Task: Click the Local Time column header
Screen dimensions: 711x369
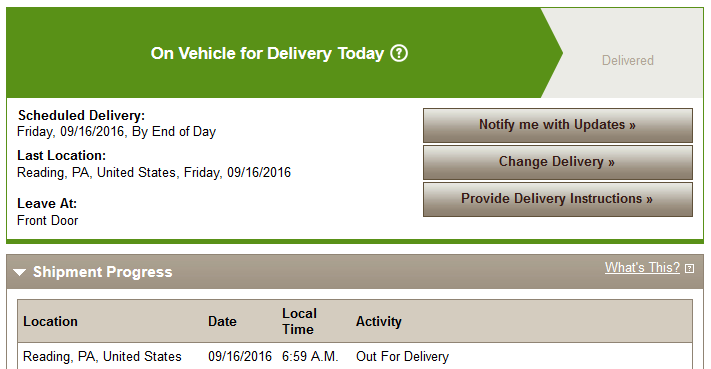Action: [299, 321]
